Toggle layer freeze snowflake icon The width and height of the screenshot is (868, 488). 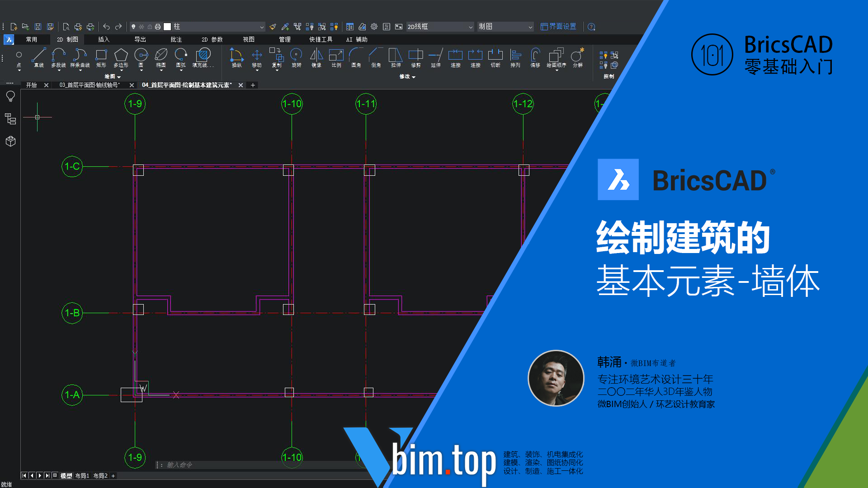click(x=142, y=27)
